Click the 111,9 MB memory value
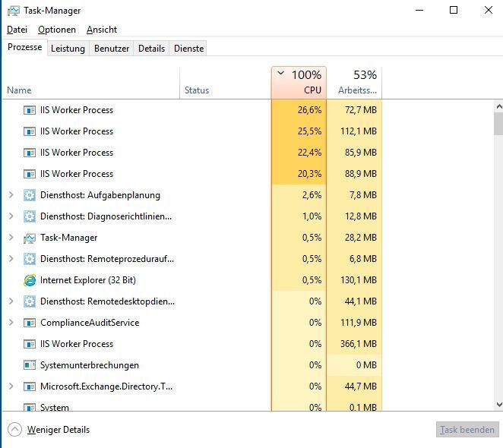This screenshot has width=503, height=448. [x=359, y=323]
